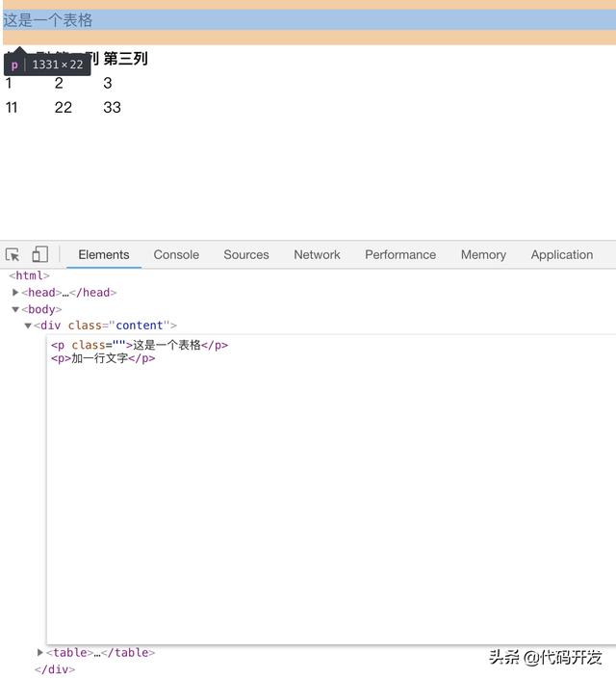Select the html tag row

pyautogui.click(x=30, y=275)
